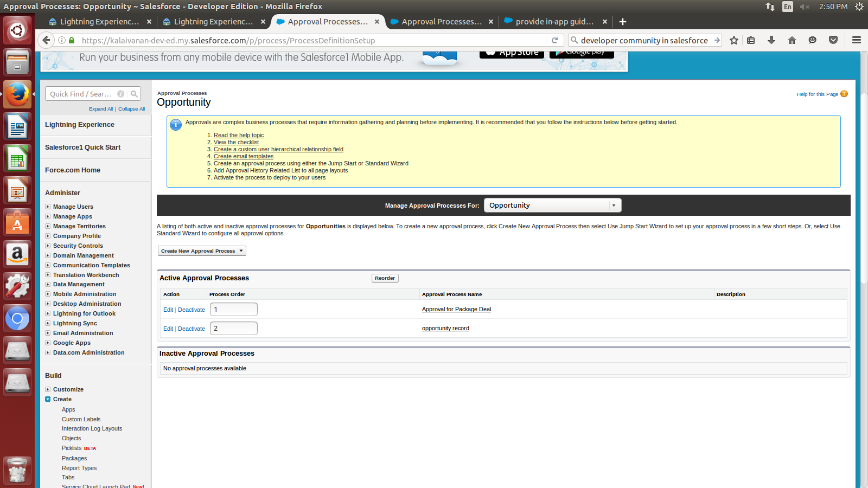This screenshot has width=868, height=488.
Task: Open Amazon launcher icon
Action: pyautogui.click(x=17, y=254)
